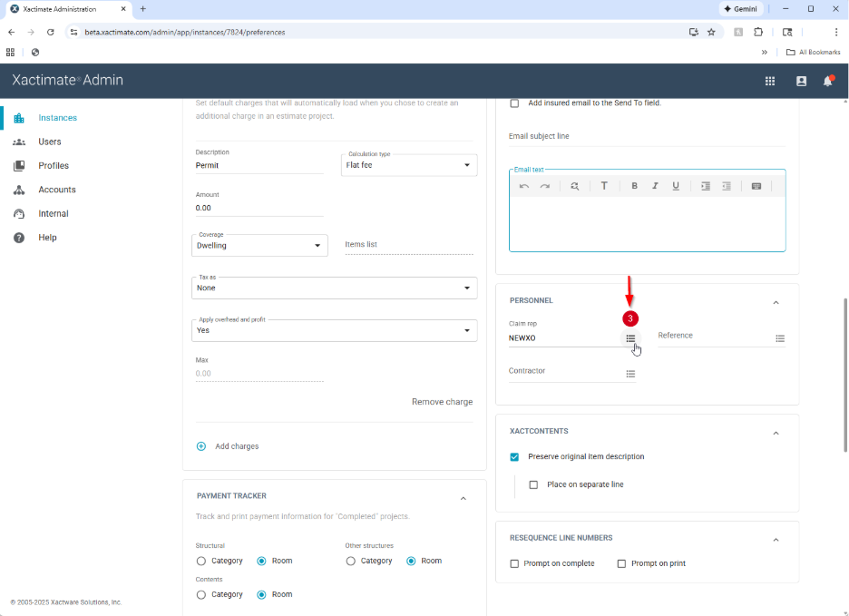
Task: Enable Add insured email to Send To field
Action: click(x=514, y=103)
